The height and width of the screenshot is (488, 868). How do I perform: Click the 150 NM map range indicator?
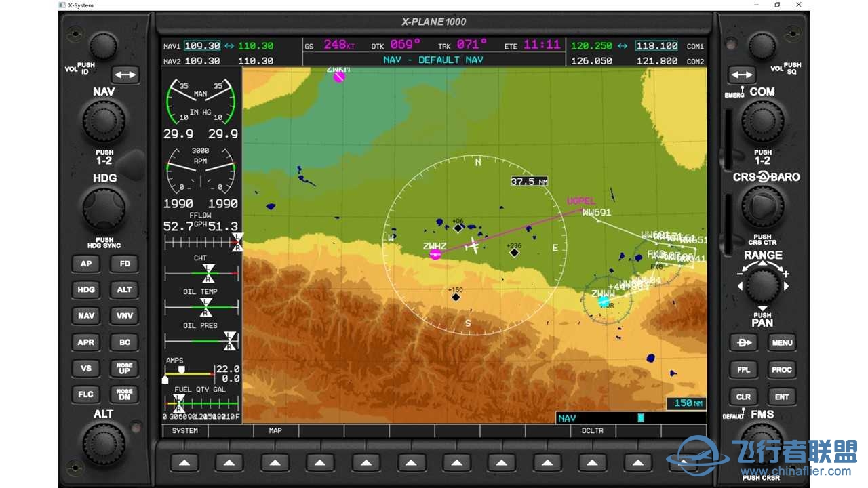coord(687,403)
